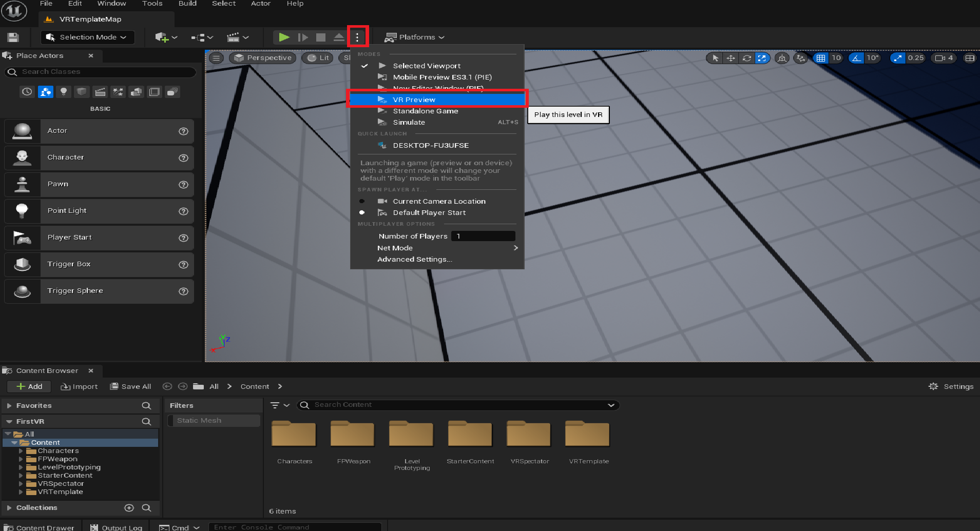The height and width of the screenshot is (531, 980).
Task: Open the Blueprints toolbar dropdown
Action: click(202, 37)
